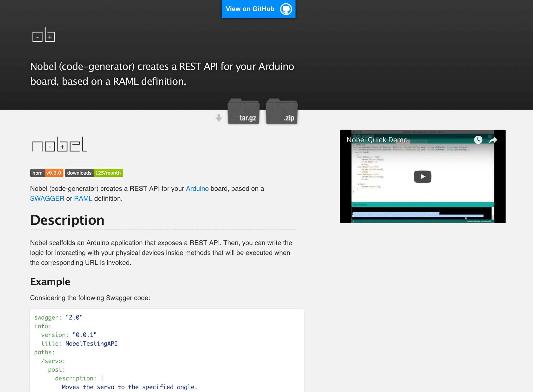Follow the Arduino link
The height and width of the screenshot is (392, 533).
(197, 189)
